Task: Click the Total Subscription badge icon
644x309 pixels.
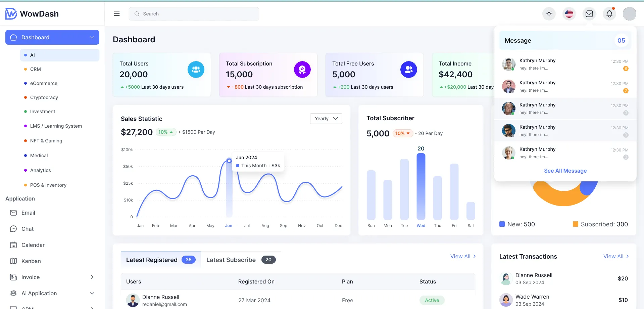Action: (302, 70)
